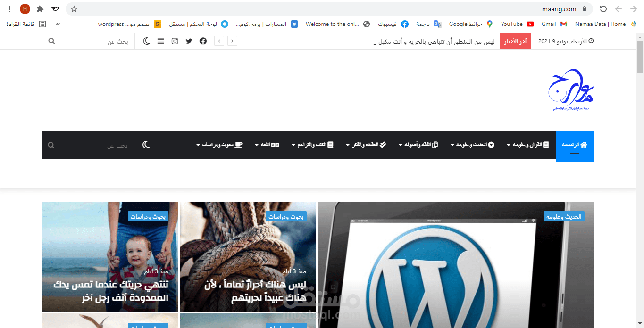
Task: Expand the الحديث وعلومه nav menu
Action: (472, 145)
